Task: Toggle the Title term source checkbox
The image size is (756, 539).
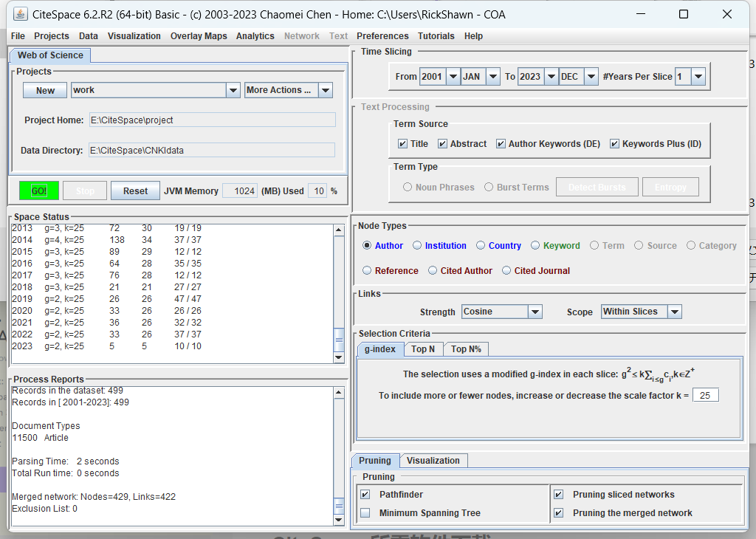Action: [402, 144]
